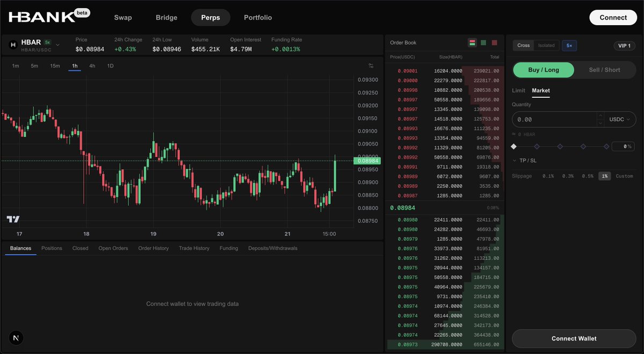
Task: Open the Open Orders tab
Action: (113, 248)
